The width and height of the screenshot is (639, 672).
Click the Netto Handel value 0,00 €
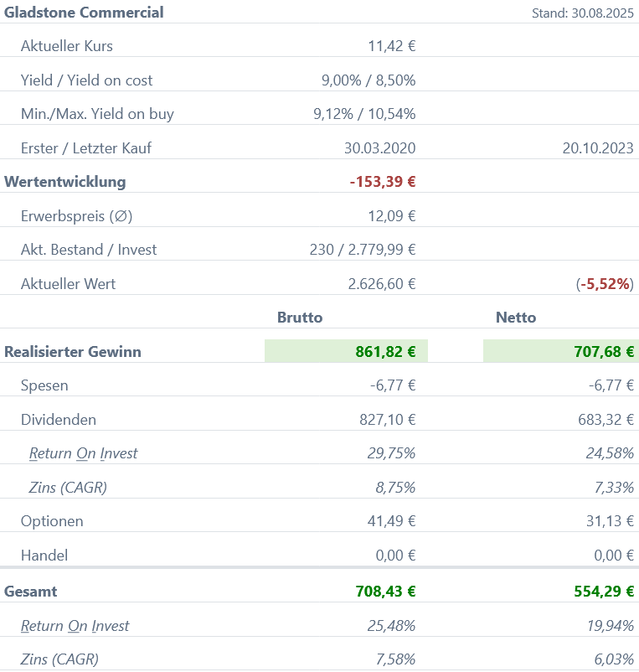614,556
